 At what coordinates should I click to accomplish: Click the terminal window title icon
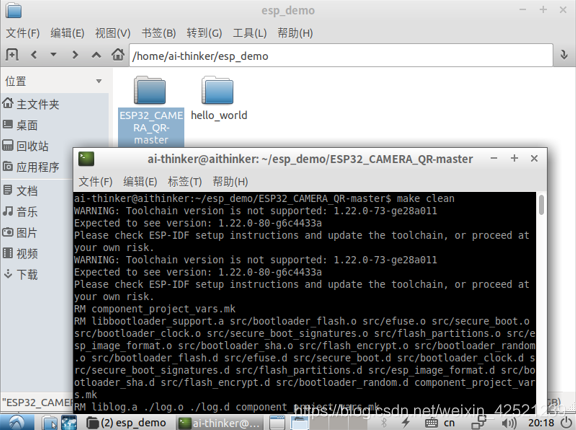pyautogui.click(x=86, y=159)
